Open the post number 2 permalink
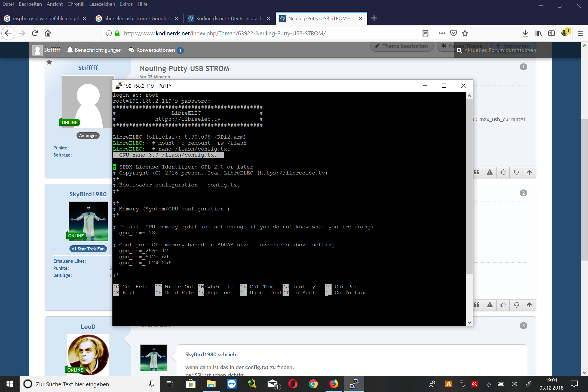 [523, 193]
